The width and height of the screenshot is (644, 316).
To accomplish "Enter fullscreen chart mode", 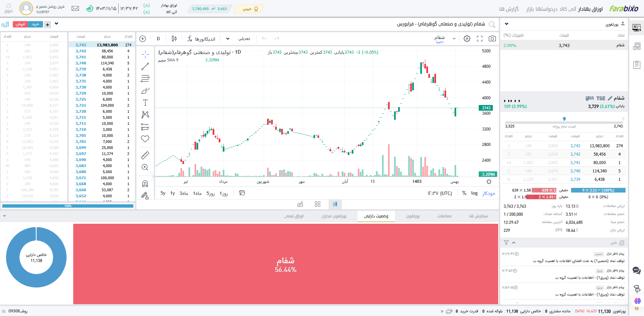I will point(480,39).
